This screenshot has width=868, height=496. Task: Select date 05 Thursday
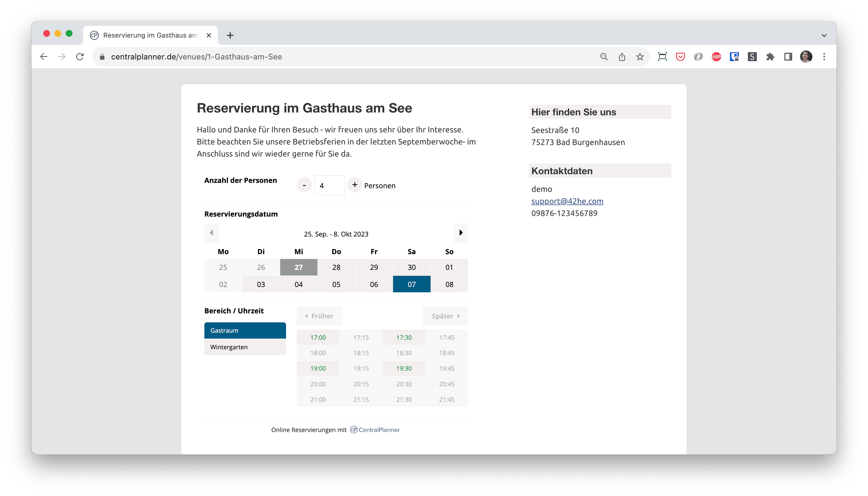[336, 284]
